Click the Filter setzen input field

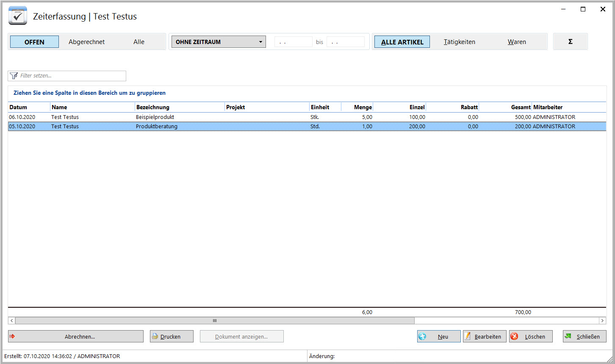(x=72, y=76)
